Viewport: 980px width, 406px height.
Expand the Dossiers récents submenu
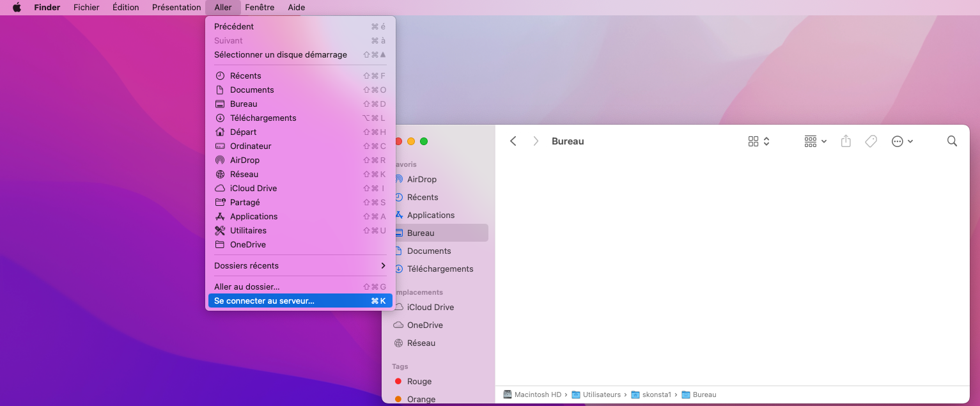pyautogui.click(x=300, y=266)
